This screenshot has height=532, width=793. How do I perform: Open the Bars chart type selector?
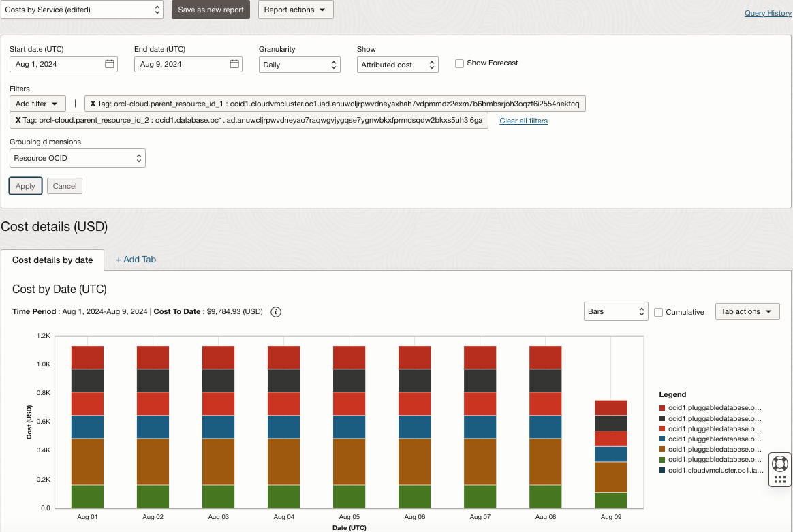616,311
